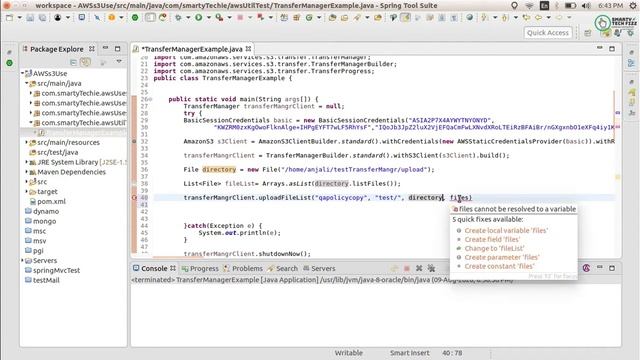Click the New file toolbar icon
This screenshot has height=360, width=640.
(9, 18)
